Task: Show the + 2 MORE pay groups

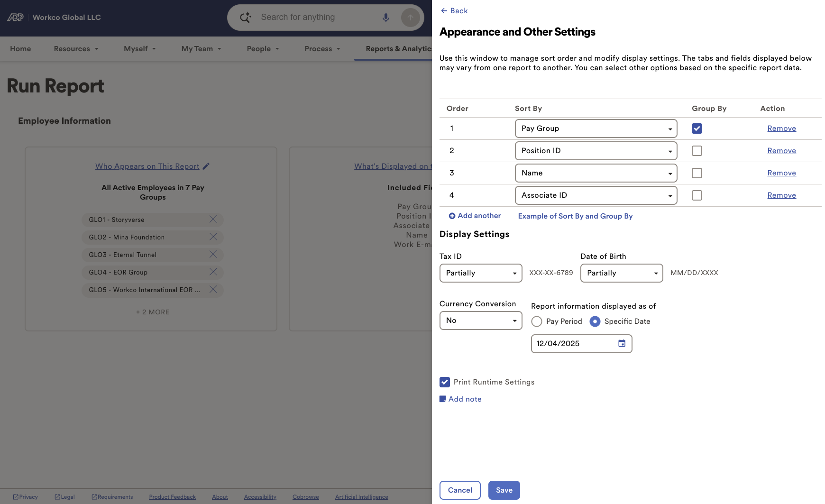Action: point(153,312)
